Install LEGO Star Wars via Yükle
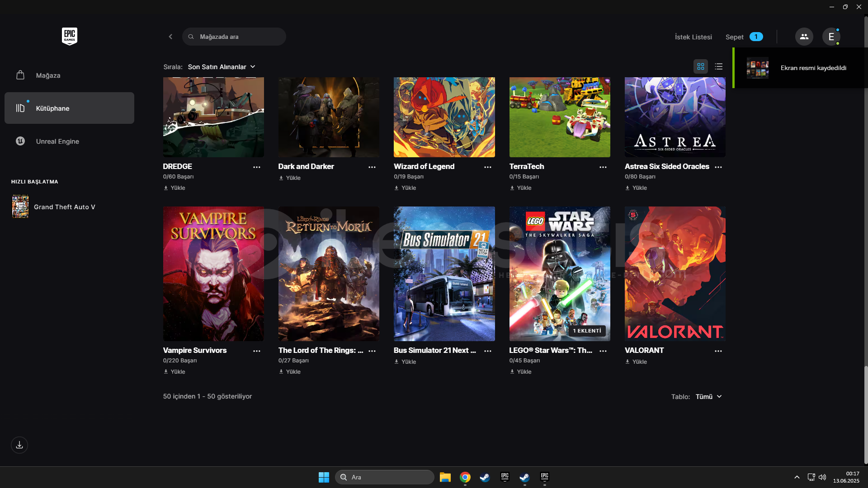Image resolution: width=868 pixels, height=488 pixels. 521,372
